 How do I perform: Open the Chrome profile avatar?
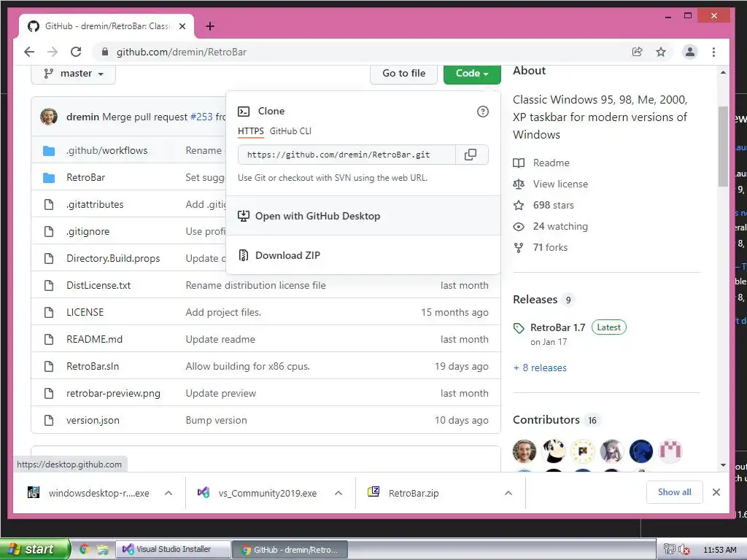(x=690, y=52)
